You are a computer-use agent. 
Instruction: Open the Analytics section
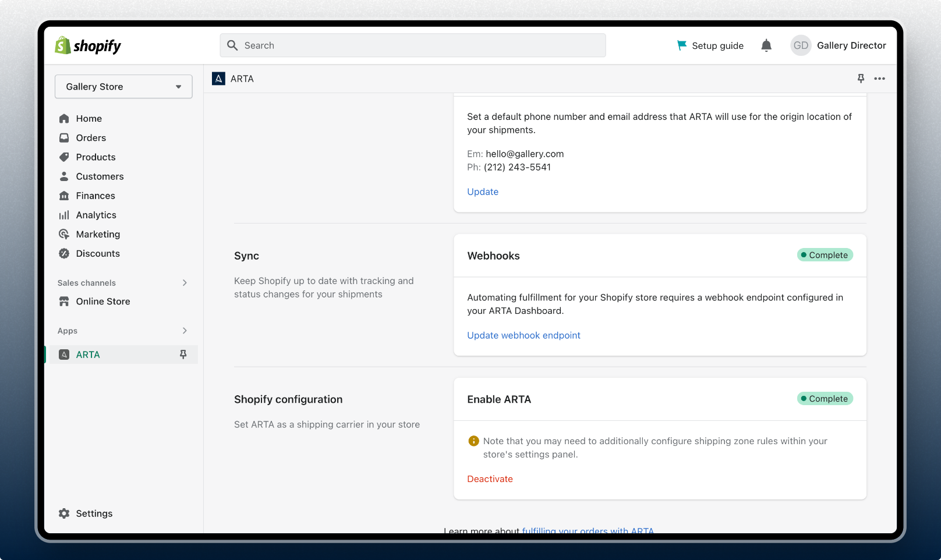(x=95, y=215)
